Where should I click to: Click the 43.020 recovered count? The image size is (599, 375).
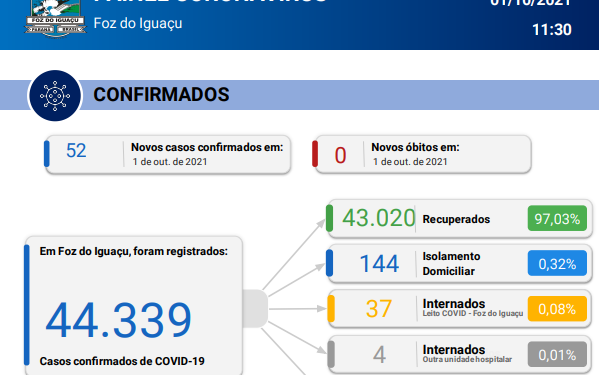pyautogui.click(x=378, y=218)
